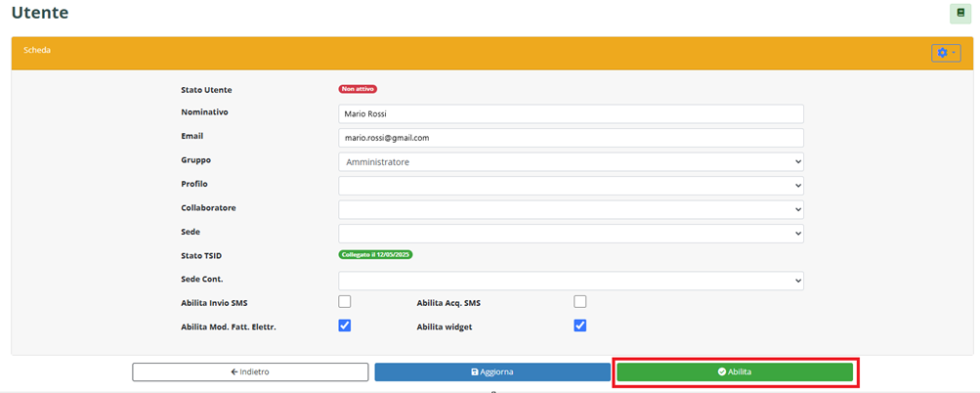
Task: Go back with the Indietro button
Action: (250, 371)
